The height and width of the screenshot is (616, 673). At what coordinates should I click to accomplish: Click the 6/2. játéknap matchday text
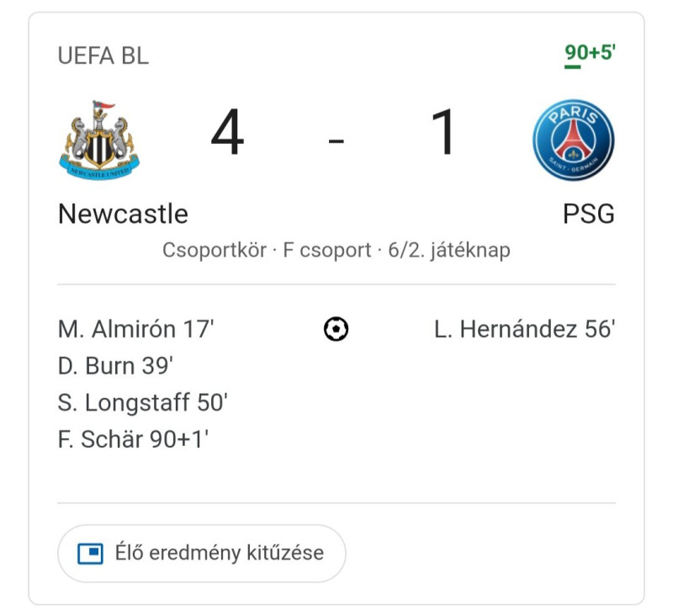point(449,250)
